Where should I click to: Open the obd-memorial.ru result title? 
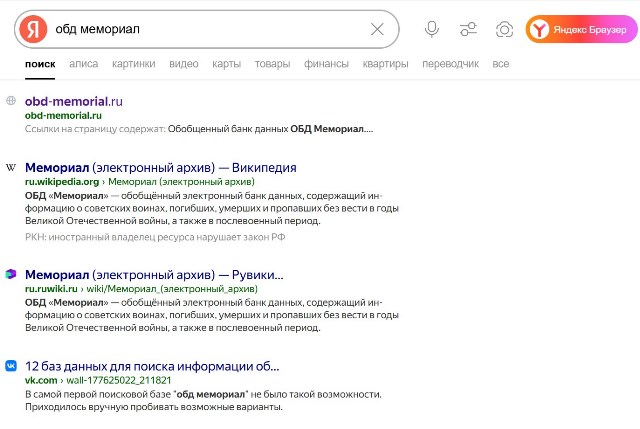[x=73, y=101]
